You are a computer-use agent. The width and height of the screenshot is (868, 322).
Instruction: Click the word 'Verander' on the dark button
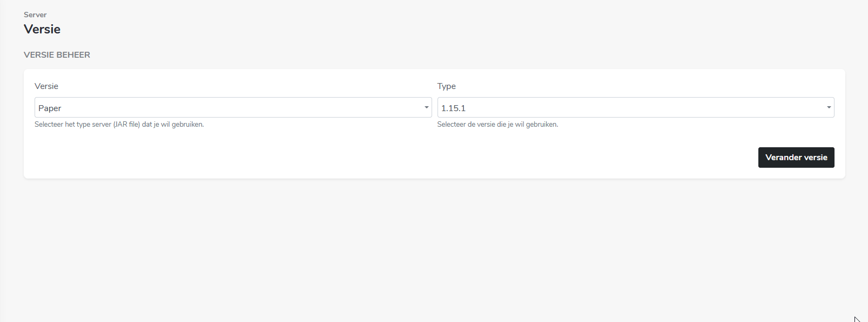(783, 157)
